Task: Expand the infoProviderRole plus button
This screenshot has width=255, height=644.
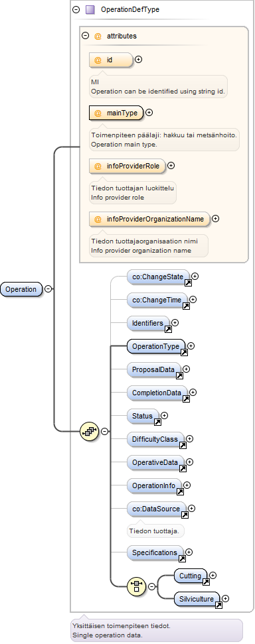Action: tap(171, 166)
